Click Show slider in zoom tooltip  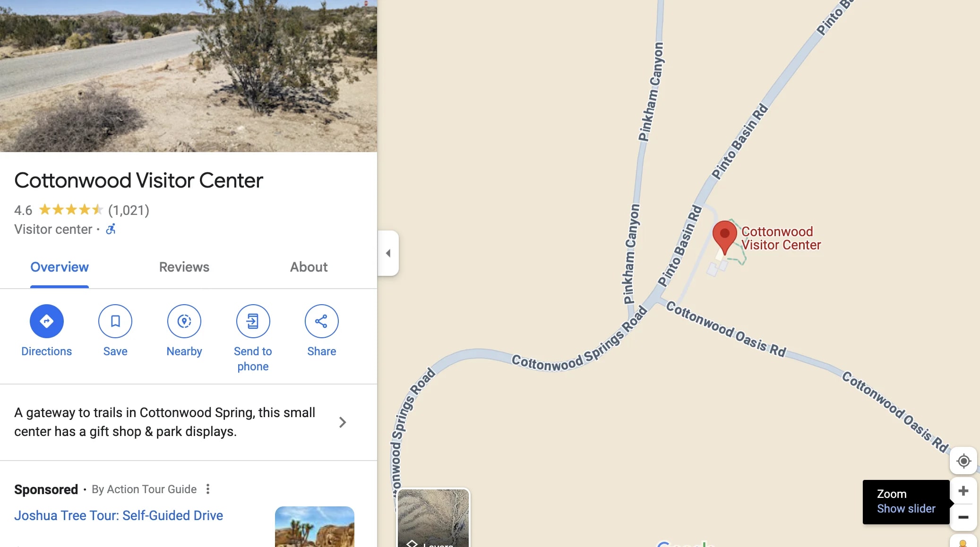point(906,509)
